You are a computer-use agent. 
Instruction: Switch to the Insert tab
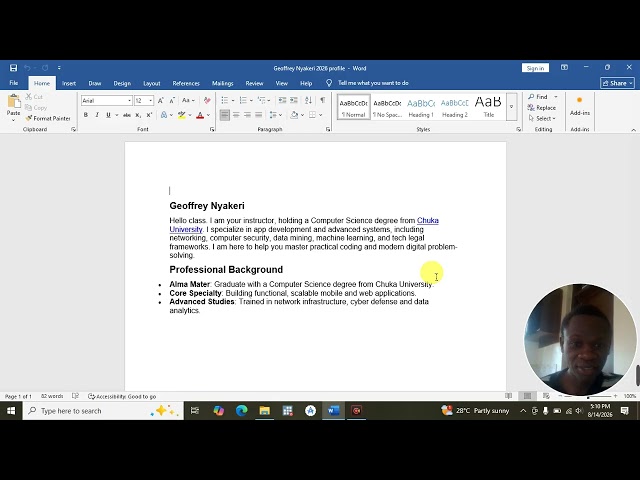point(69,83)
